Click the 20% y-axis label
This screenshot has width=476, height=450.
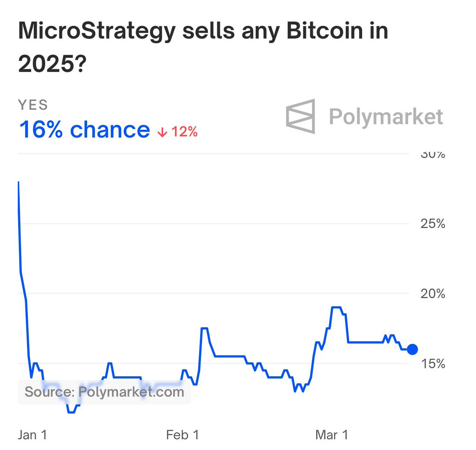pyautogui.click(x=433, y=294)
